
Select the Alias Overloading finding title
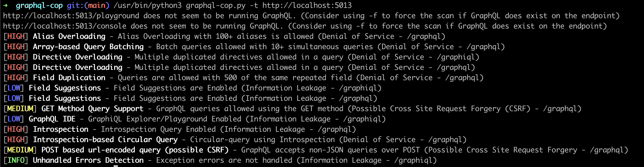click(69, 36)
